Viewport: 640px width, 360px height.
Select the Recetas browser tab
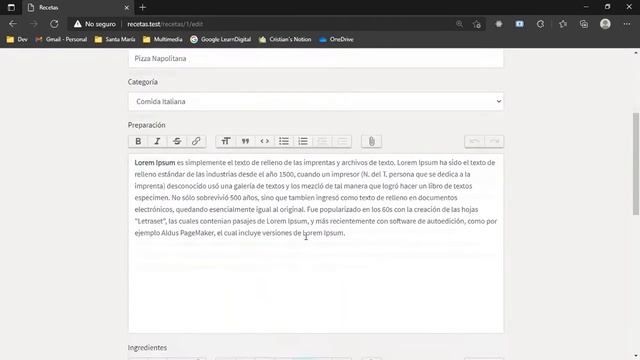[78, 8]
